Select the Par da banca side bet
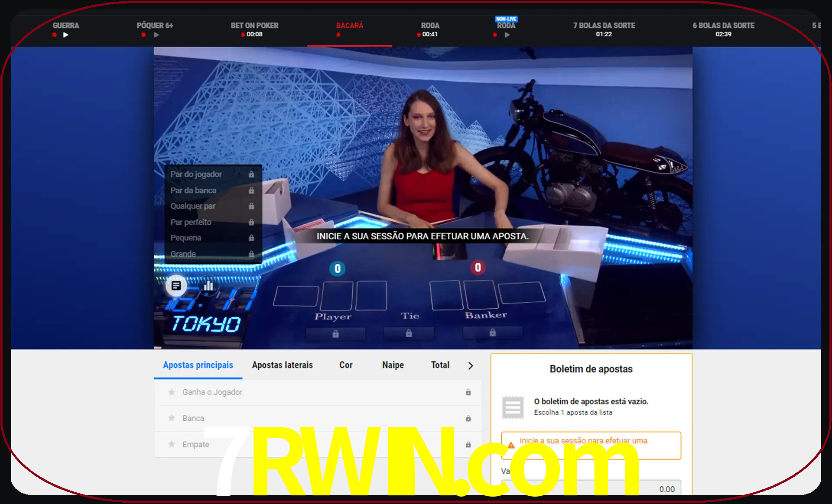 [x=213, y=190]
